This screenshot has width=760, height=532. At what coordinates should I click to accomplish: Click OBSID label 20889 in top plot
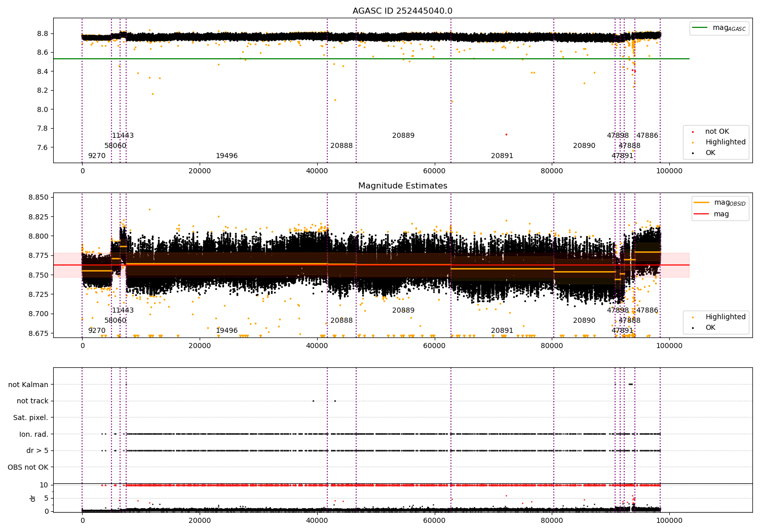[403, 135]
